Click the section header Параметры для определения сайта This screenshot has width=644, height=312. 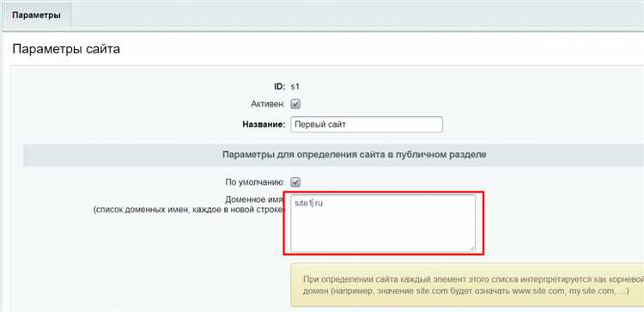point(355,155)
